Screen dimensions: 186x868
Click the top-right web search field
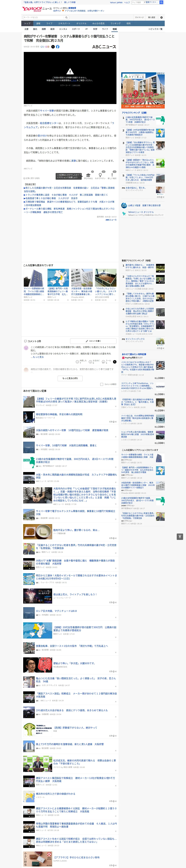tap(137, 2)
